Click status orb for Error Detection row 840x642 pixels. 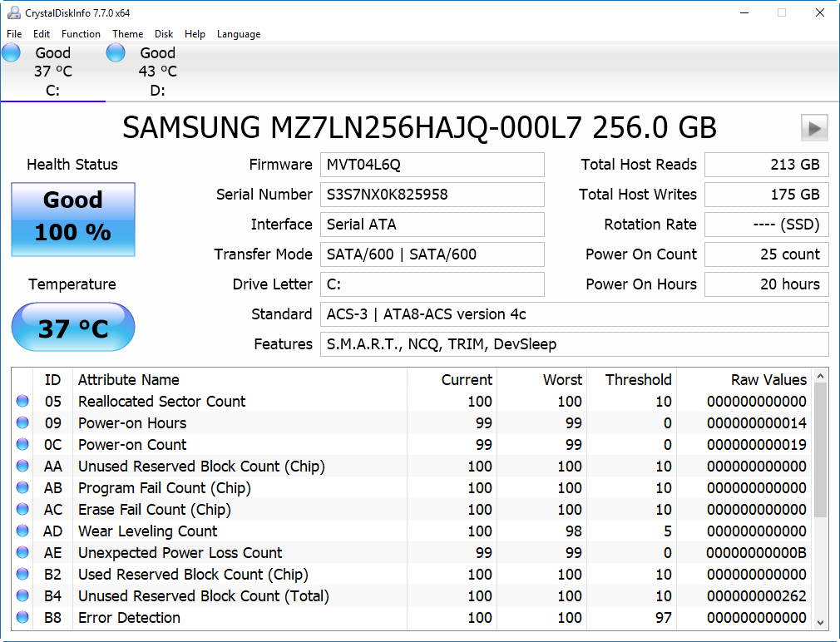tap(22, 617)
